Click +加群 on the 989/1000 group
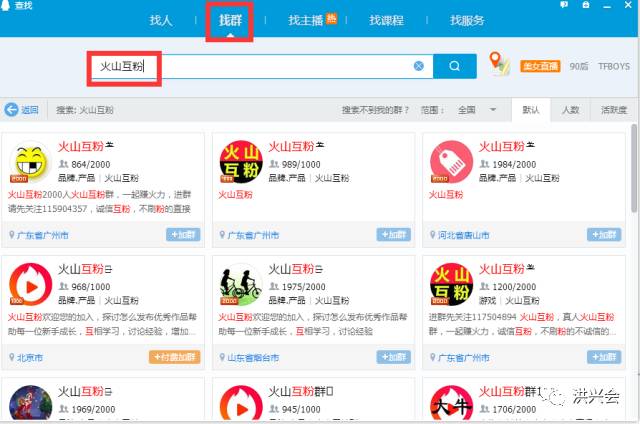The image size is (640, 424). pos(393,235)
